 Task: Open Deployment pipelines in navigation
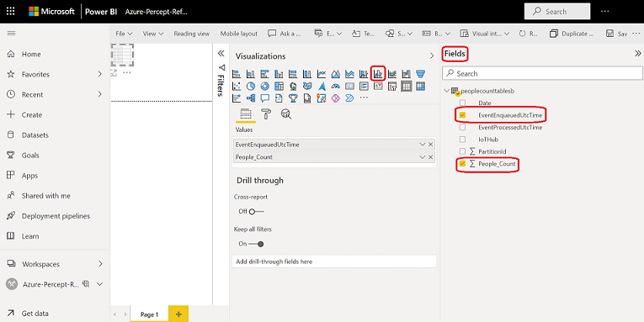pos(56,216)
